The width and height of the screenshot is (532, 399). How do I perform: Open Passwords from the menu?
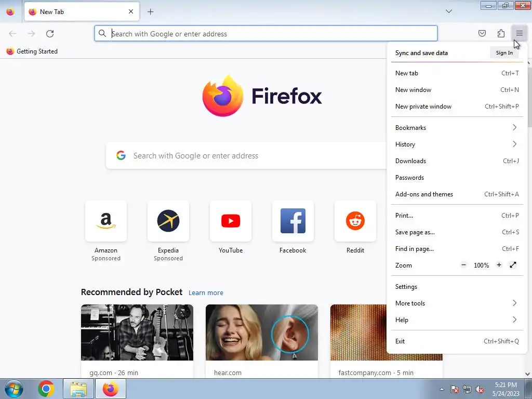coord(457,178)
